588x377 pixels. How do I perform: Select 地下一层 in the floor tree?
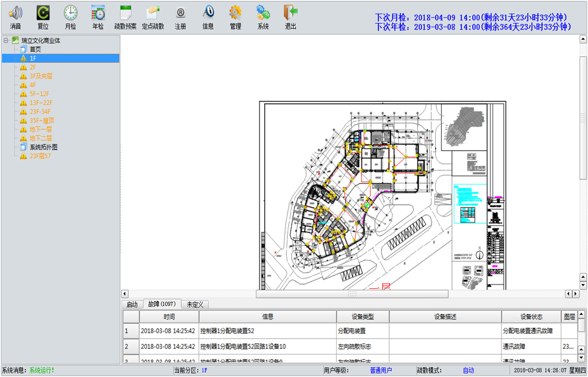[x=40, y=129]
